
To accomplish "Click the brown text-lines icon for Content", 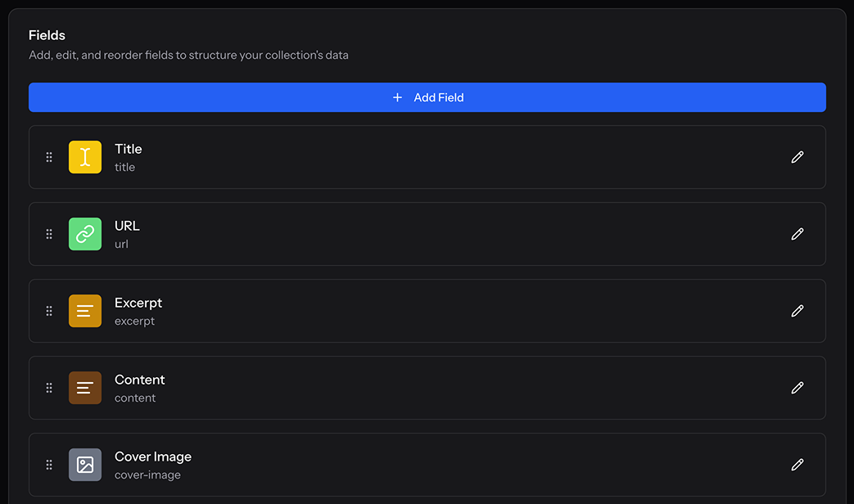I will pyautogui.click(x=85, y=388).
